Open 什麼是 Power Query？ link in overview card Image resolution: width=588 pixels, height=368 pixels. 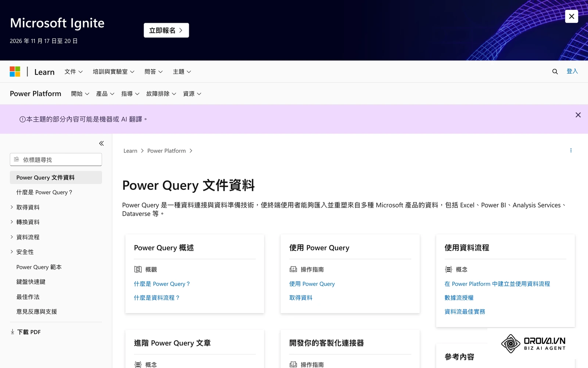162,284
